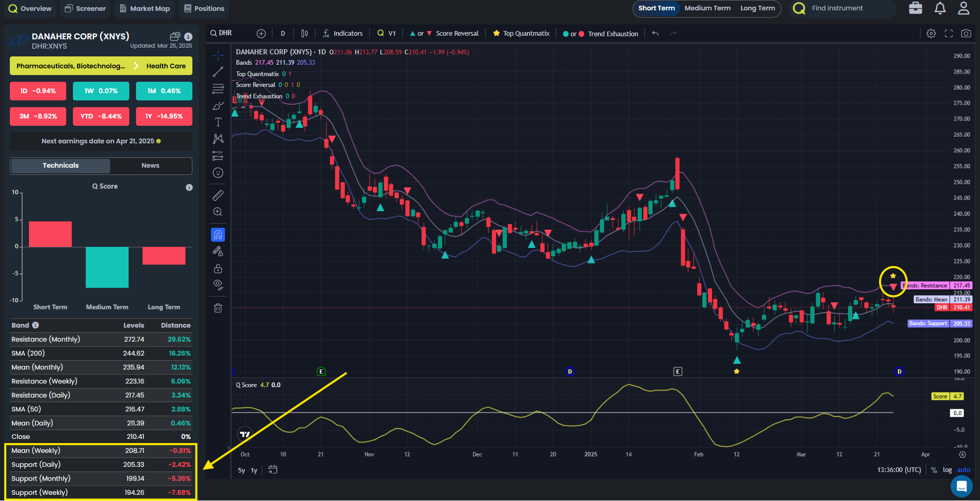The image size is (980, 501).
Task: Open the user account profile icon
Action: coord(963,8)
